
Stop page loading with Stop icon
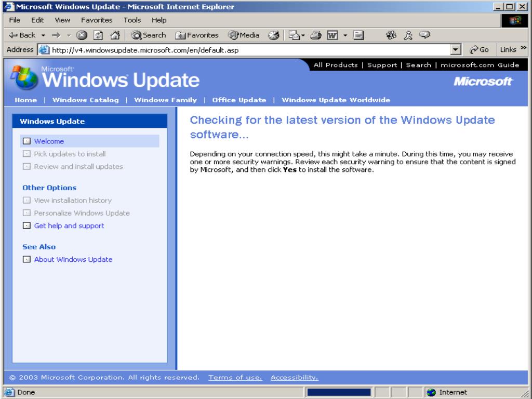click(x=82, y=35)
